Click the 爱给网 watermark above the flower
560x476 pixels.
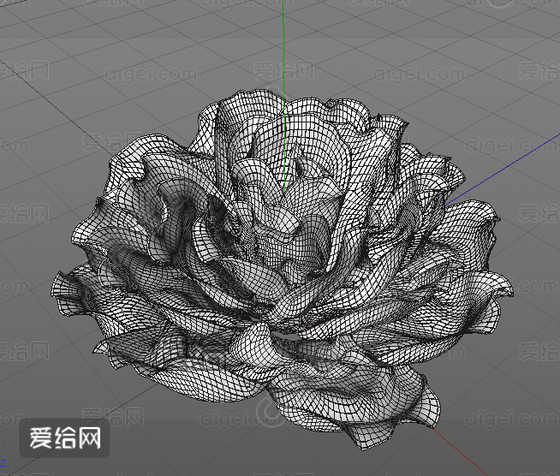pos(284,71)
